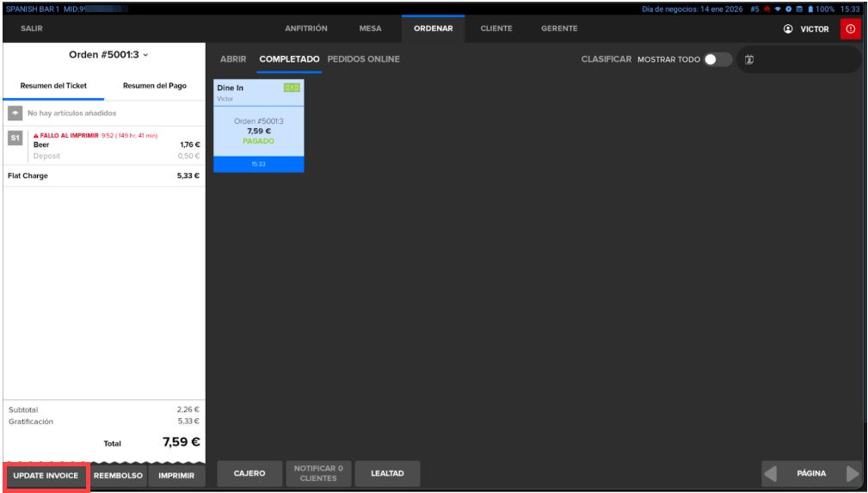Screen dimensions: 868x493
Task: Select the Abrir orders tab
Action: pos(233,59)
